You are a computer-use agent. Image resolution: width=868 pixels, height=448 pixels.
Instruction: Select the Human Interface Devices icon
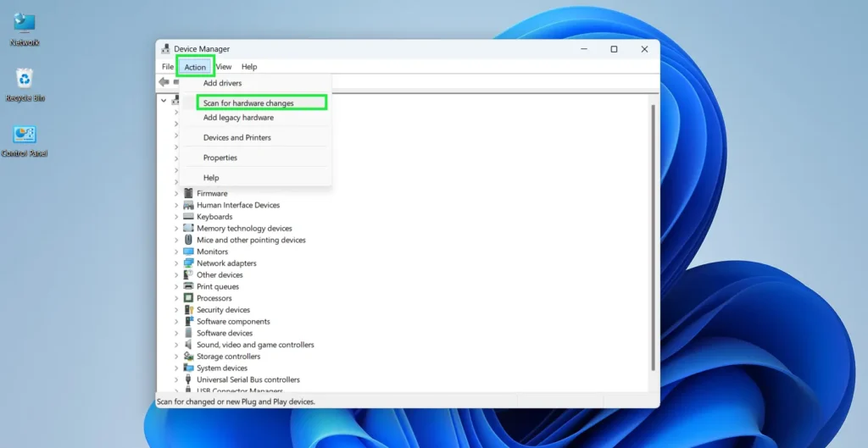[x=188, y=205]
